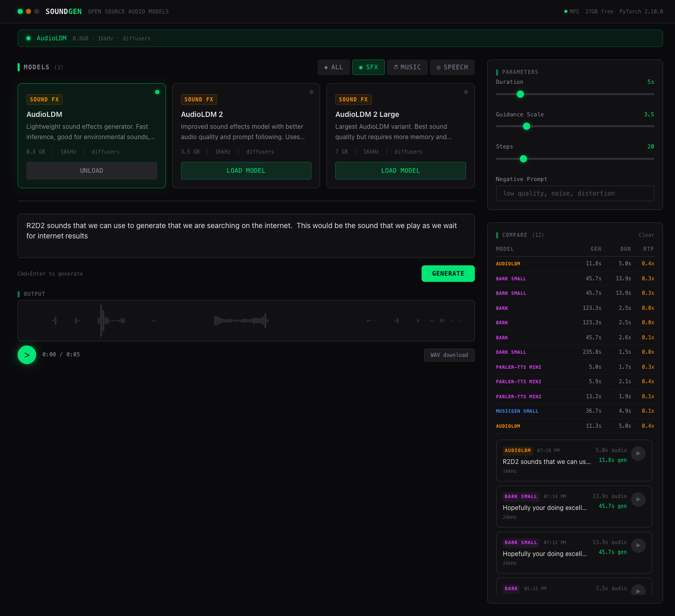This screenshot has width=675, height=616.
Task: Select the AudioLDM 2 model card
Action: (x=246, y=136)
